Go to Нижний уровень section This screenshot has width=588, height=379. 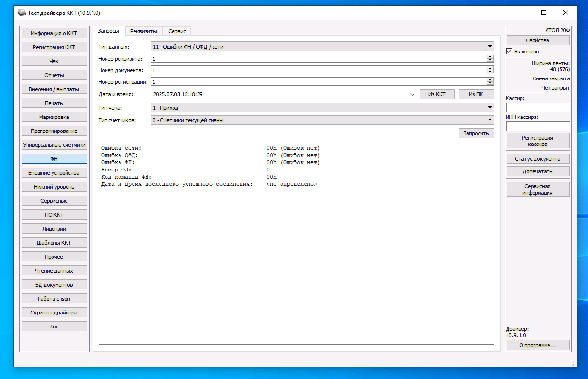(x=54, y=187)
